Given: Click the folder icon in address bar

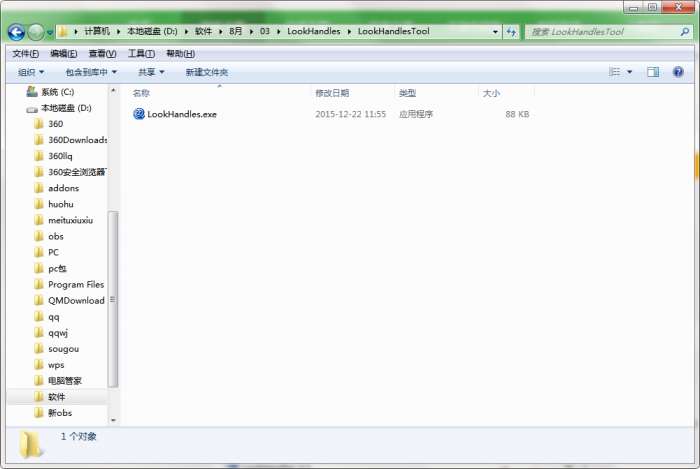Looking at the screenshot, I should tap(63, 32).
